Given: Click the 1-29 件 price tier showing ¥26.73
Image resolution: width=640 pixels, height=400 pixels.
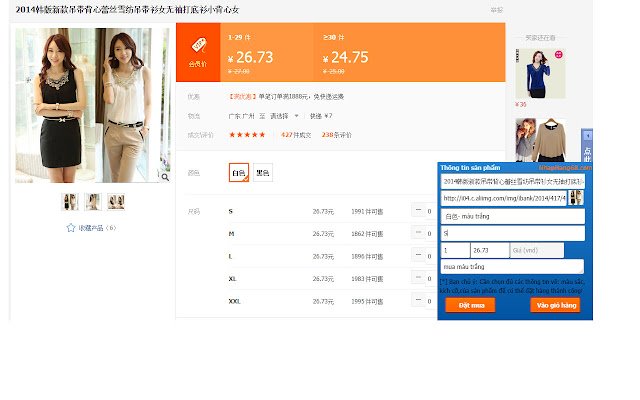Looking at the screenshot, I should click(267, 52).
